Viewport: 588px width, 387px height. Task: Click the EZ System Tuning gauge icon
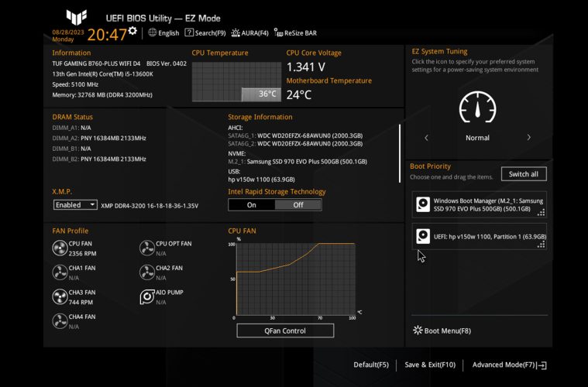[477, 107]
